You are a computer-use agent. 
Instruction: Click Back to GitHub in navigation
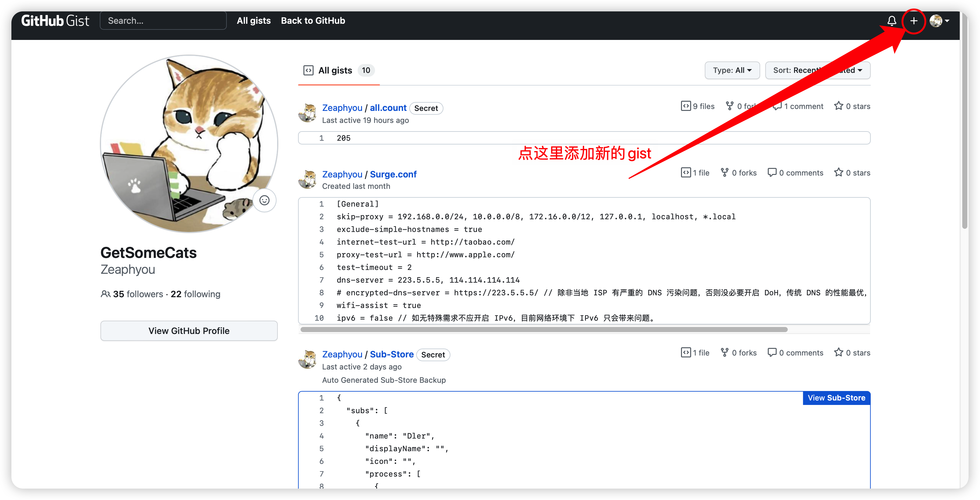(x=313, y=21)
